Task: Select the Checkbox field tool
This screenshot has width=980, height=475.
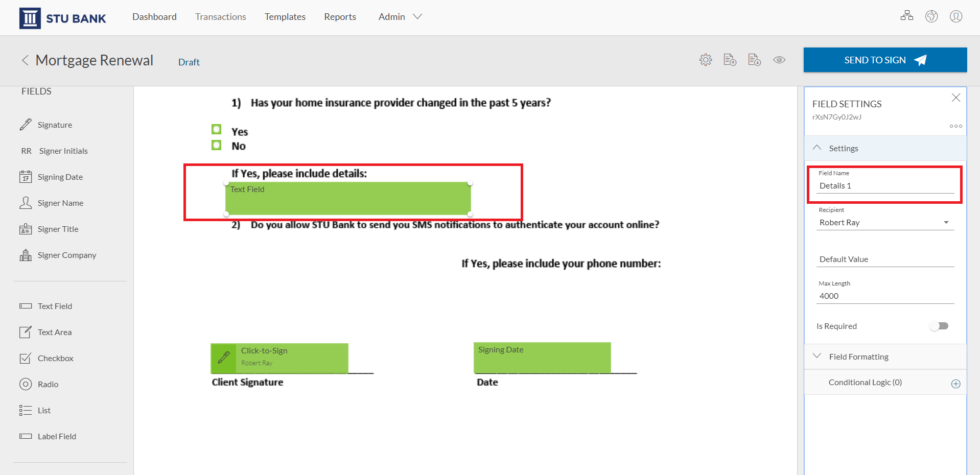Action: click(46, 358)
